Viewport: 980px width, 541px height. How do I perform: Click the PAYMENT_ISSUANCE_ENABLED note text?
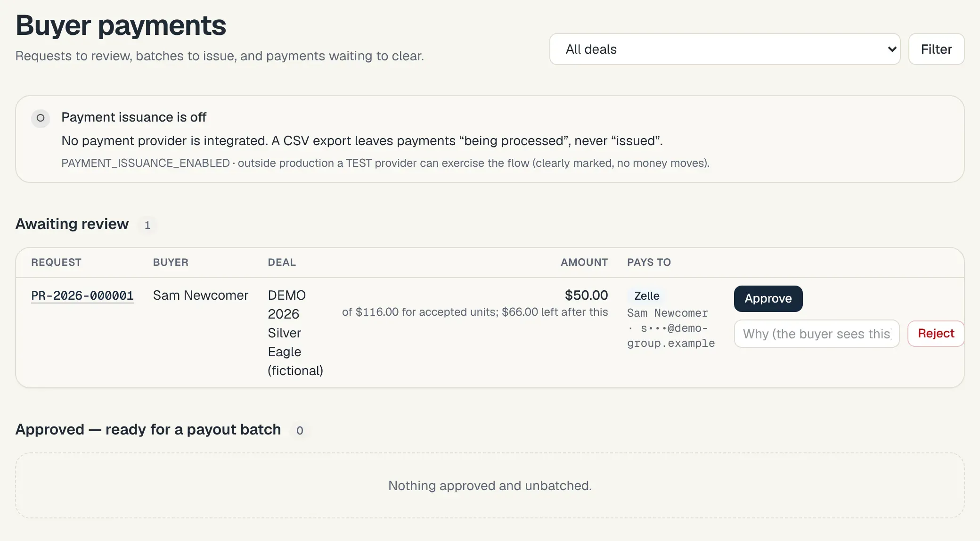[385, 163]
